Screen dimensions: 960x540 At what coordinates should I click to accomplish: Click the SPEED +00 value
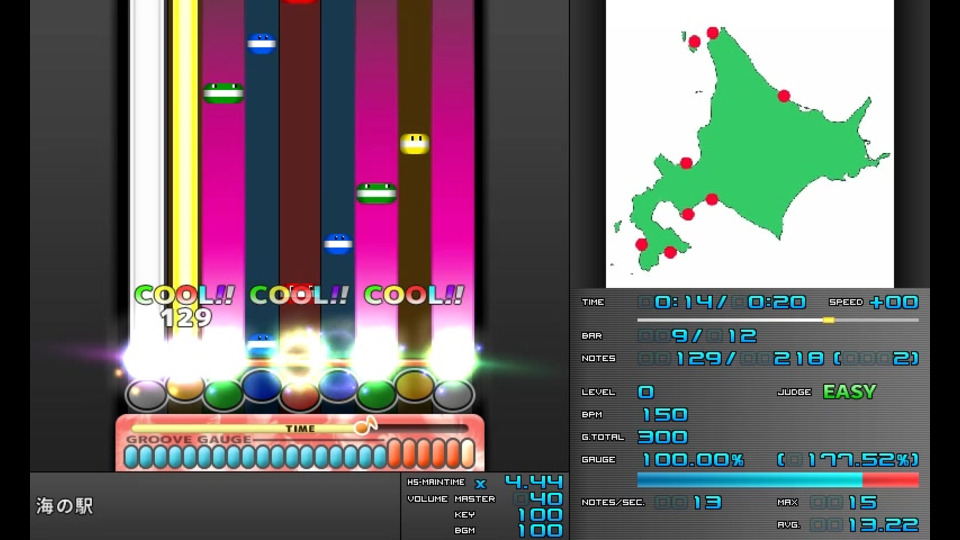[x=894, y=302]
